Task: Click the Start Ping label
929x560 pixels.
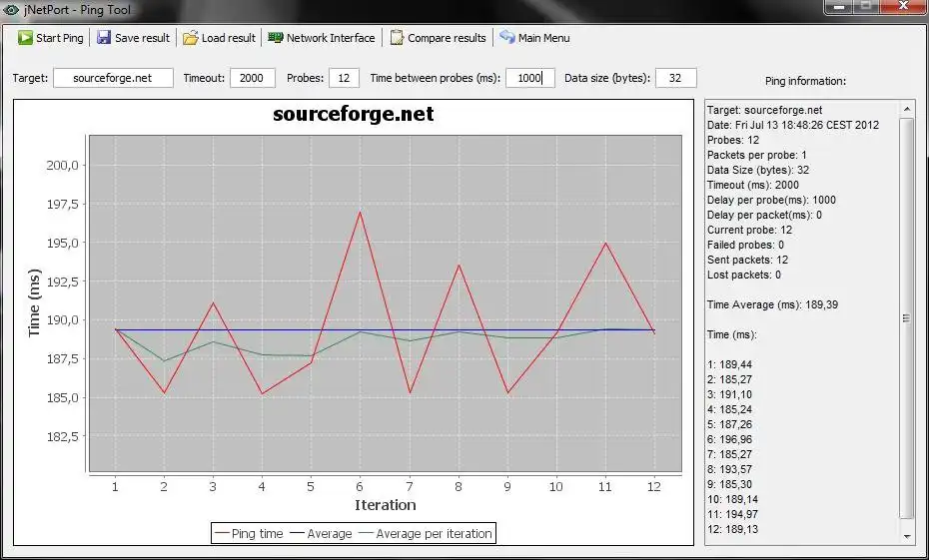Action: (59, 38)
